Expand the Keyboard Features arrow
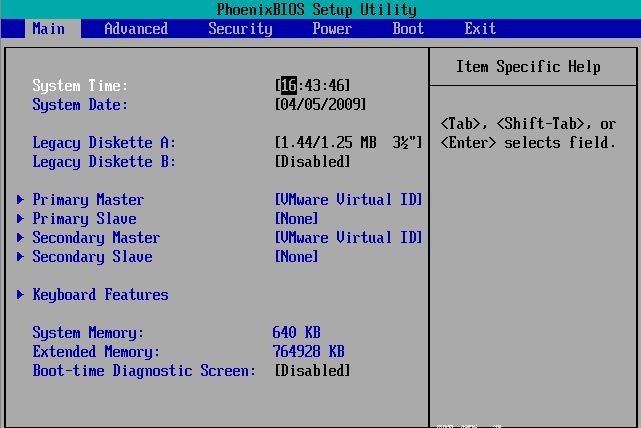641x428 pixels. tap(21, 295)
